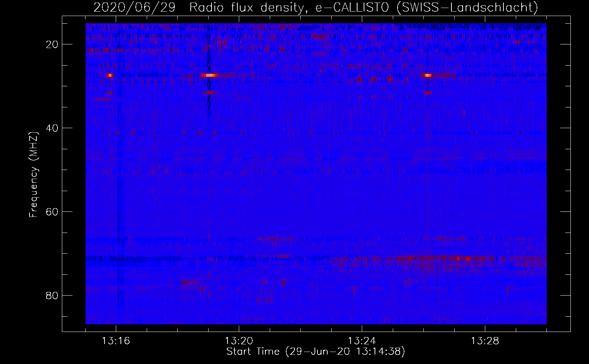Click the frequency tick label '20'

point(52,44)
